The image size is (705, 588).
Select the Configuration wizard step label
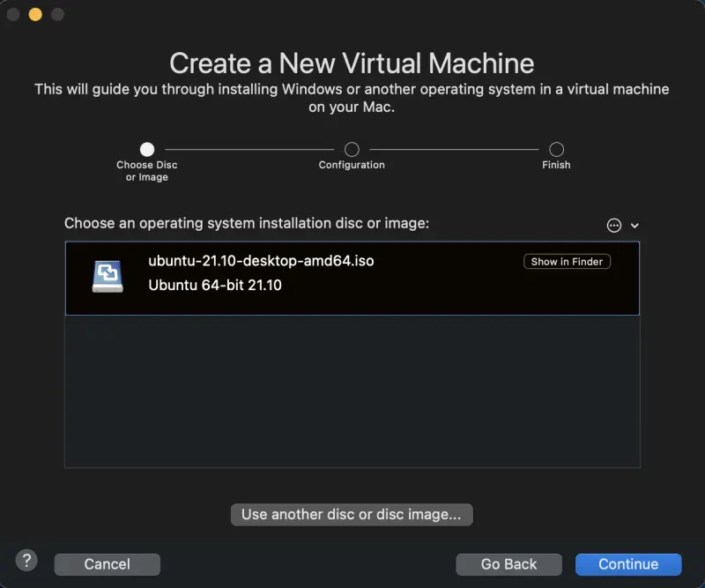(352, 165)
